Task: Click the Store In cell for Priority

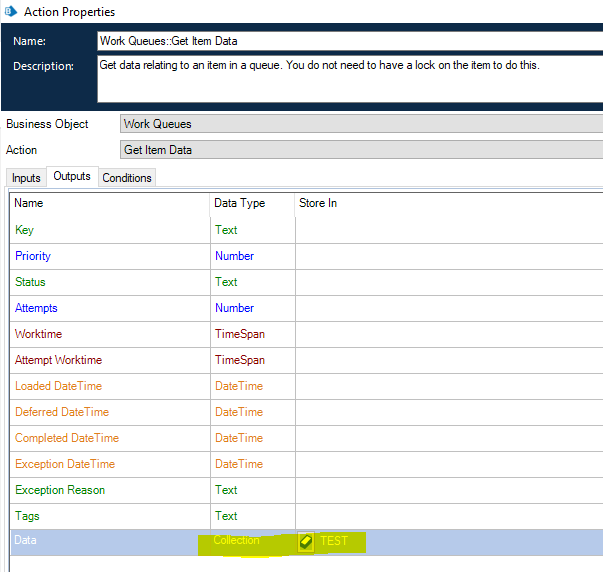Action: (449, 256)
